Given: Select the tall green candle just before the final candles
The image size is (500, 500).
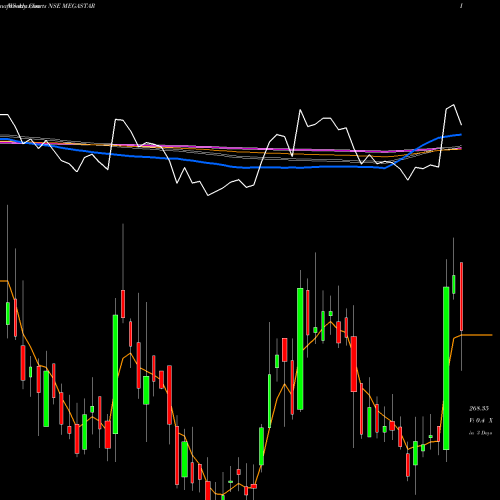Looking at the screenshot, I should click(x=446, y=368).
